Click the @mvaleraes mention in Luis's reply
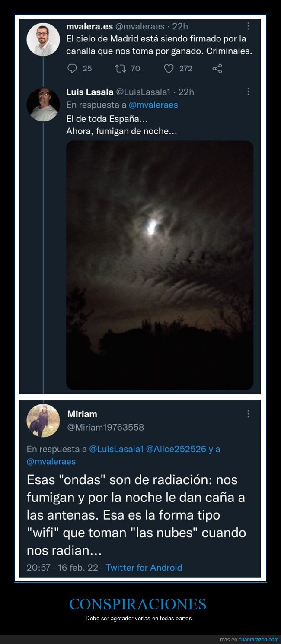Screen dimensions: 281x644 (x=153, y=105)
